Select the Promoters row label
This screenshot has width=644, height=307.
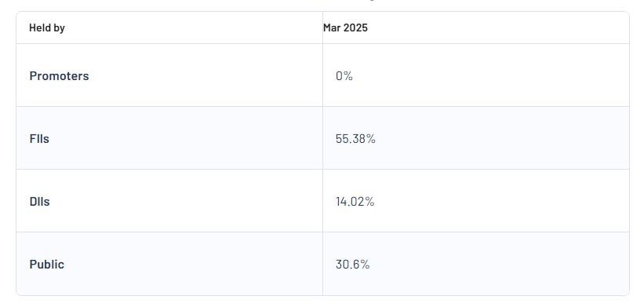59,76
